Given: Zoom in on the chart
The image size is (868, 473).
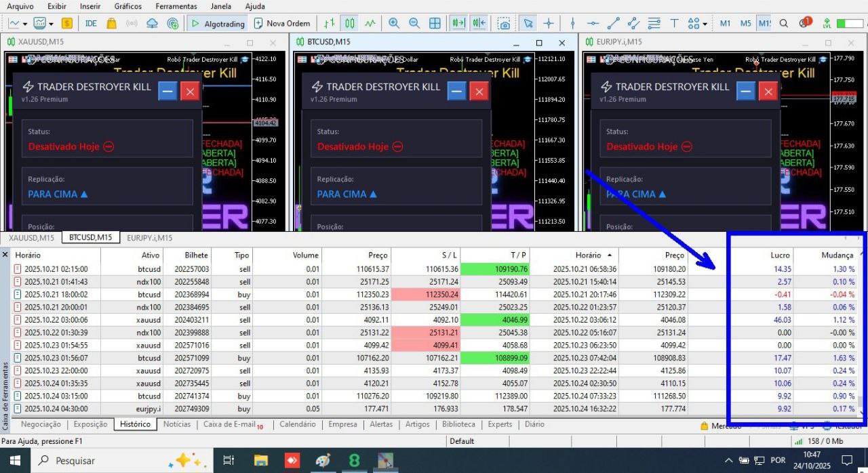Looking at the screenshot, I should (394, 23).
